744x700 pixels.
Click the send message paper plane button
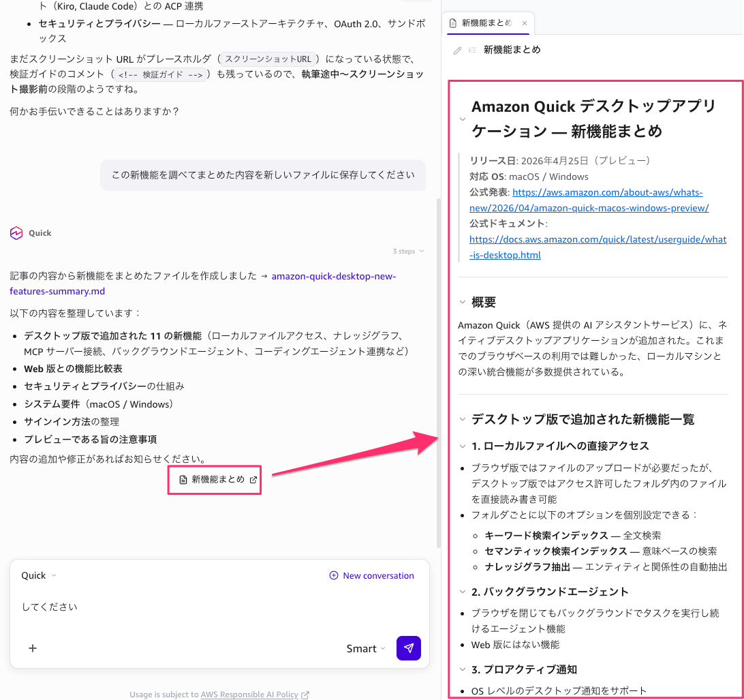[x=409, y=648]
